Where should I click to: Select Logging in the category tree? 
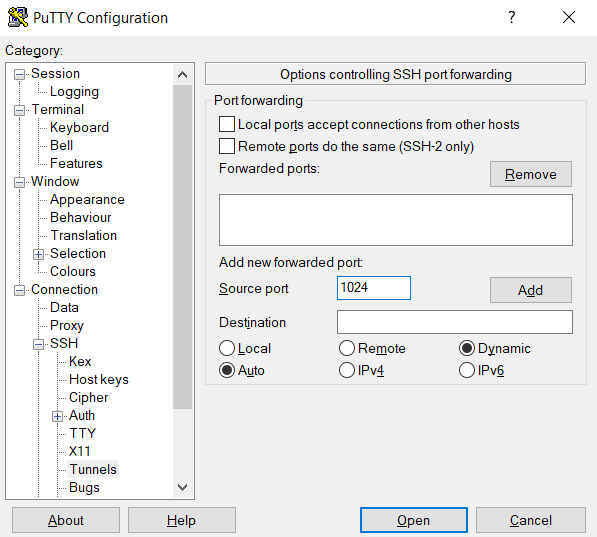(74, 91)
